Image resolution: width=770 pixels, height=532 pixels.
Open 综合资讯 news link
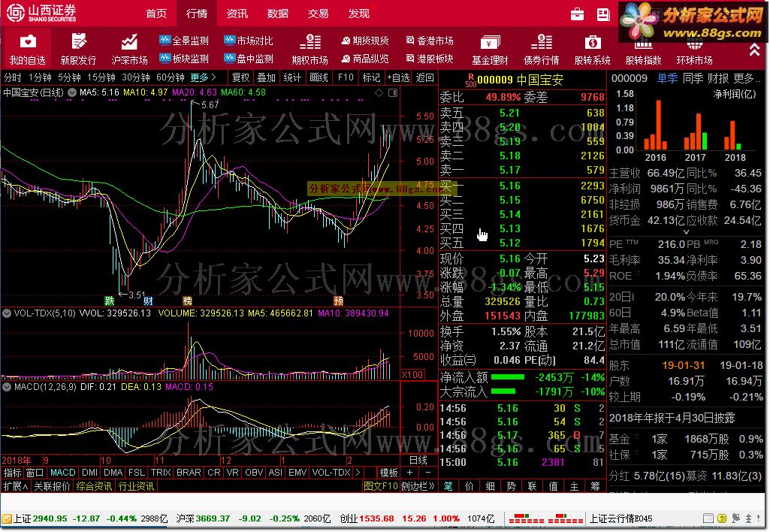point(94,486)
